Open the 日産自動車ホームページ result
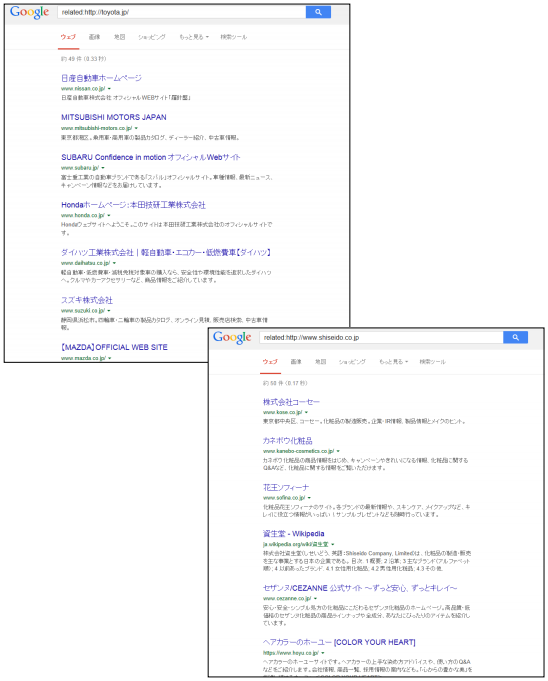The image size is (548, 681). tap(101, 78)
